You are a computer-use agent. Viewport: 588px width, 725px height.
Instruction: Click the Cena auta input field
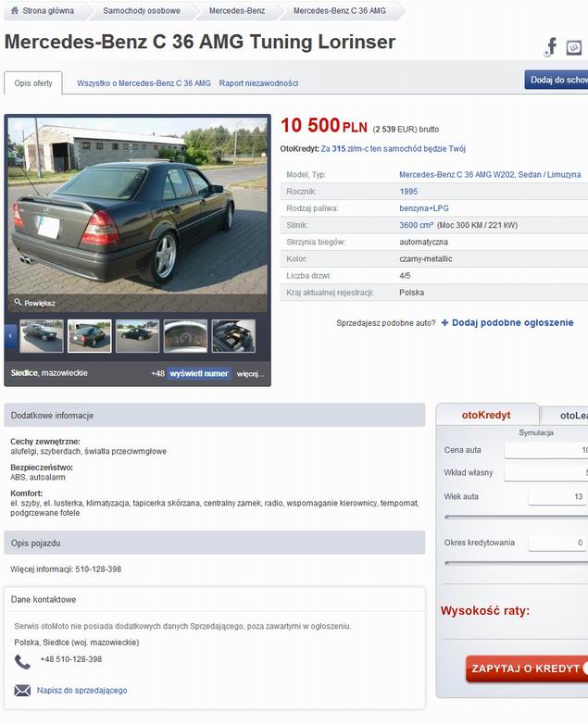pyautogui.click(x=546, y=450)
